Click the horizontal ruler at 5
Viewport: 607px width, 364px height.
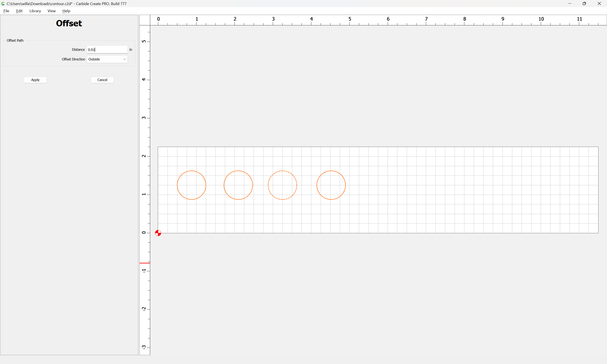pos(350,19)
